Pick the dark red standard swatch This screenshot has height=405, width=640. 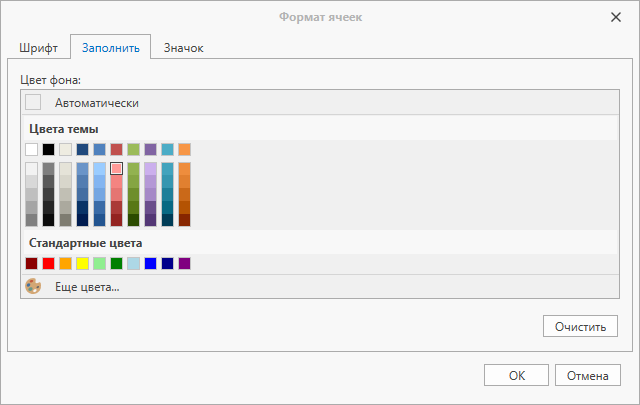pos(31,263)
